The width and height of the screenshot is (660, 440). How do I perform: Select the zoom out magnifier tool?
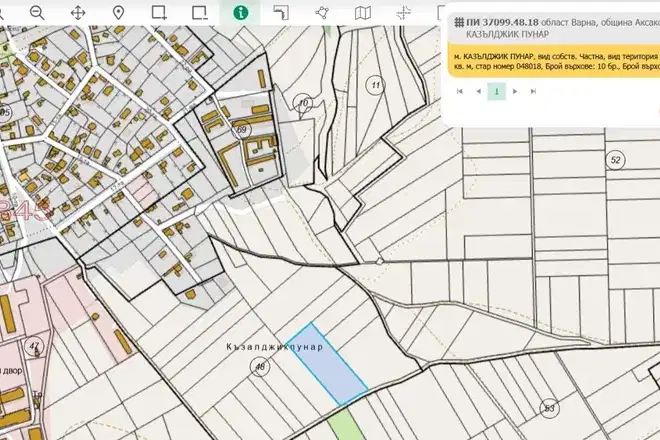pyautogui.click(x=37, y=13)
